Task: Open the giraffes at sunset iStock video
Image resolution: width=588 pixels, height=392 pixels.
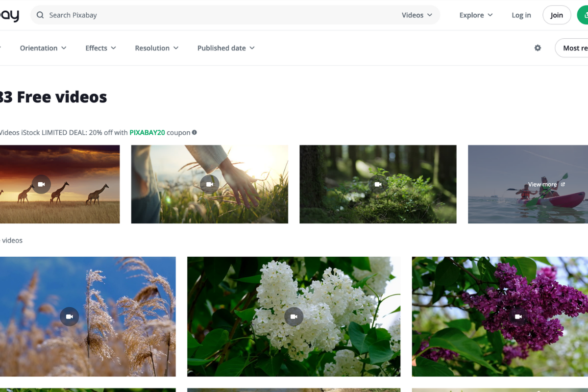Action: [x=60, y=184]
